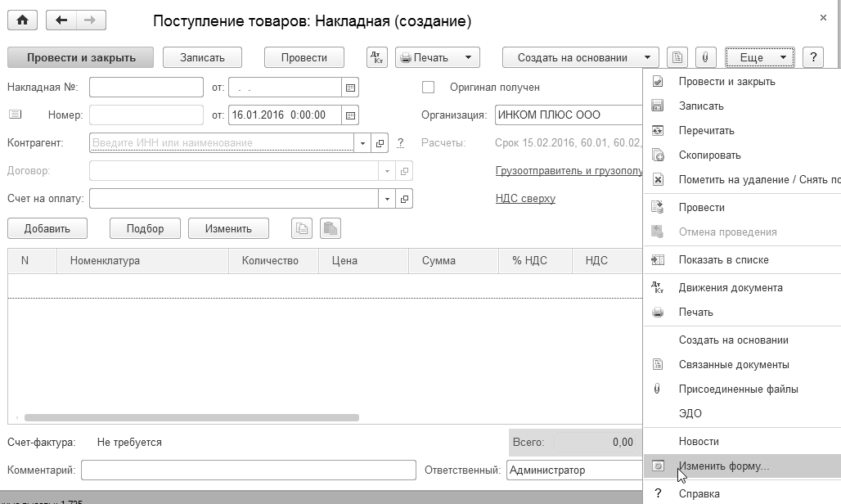The height and width of the screenshot is (504, 841).
Task: Focus the Ответственный Администратор field
Action: (x=574, y=470)
